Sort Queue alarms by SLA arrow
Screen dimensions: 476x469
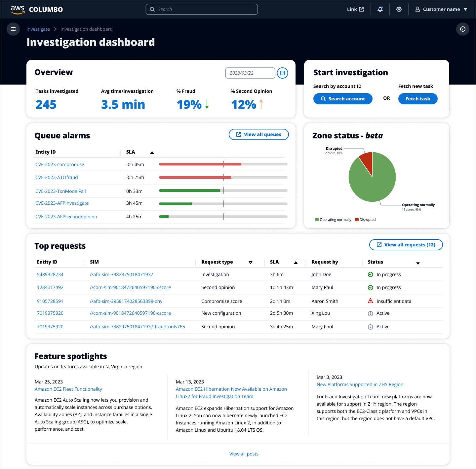pos(152,152)
